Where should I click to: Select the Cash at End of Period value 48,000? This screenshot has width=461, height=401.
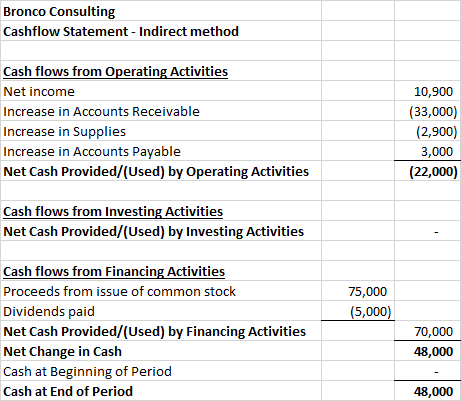pos(434,392)
